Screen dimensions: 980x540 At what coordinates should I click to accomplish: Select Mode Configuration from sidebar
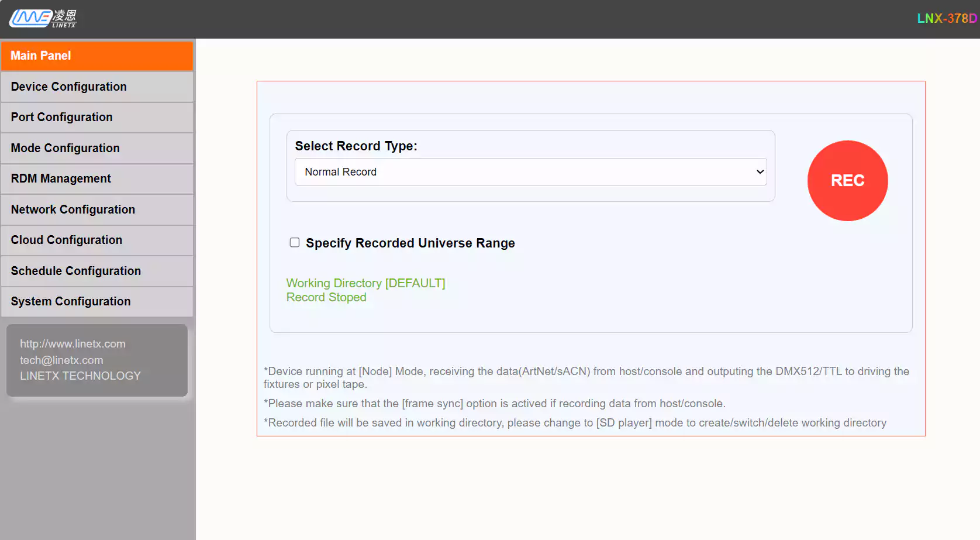(97, 148)
